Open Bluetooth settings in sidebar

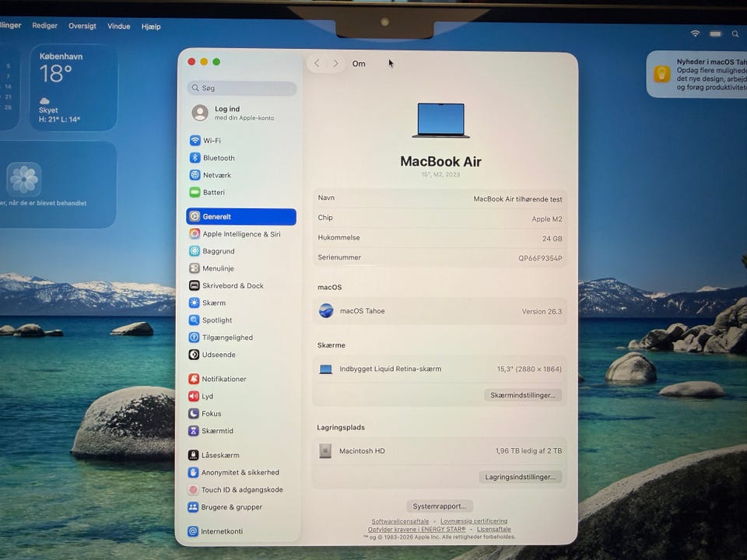click(x=212, y=158)
